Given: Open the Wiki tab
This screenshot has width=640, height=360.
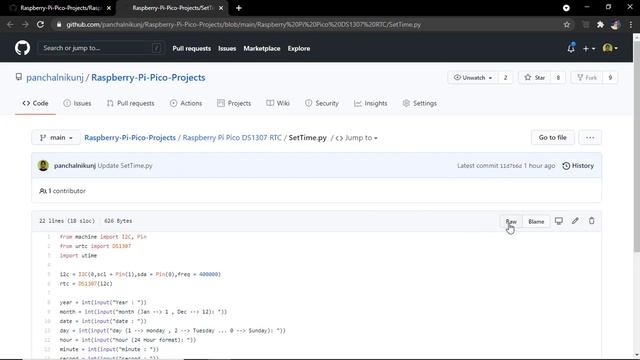Looking at the screenshot, I should click(278, 103).
